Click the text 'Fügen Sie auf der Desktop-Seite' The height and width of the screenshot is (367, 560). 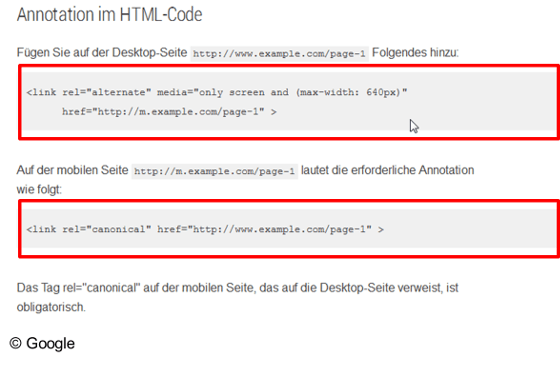pos(102,53)
